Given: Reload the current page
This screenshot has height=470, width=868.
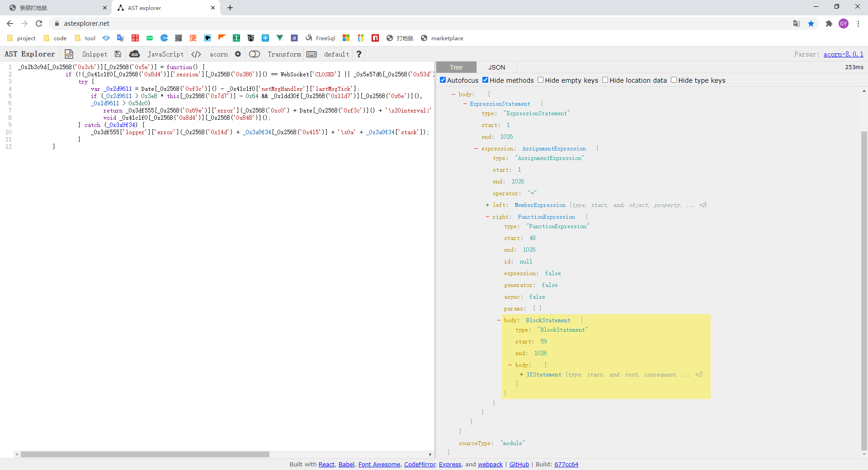Looking at the screenshot, I should point(39,23).
